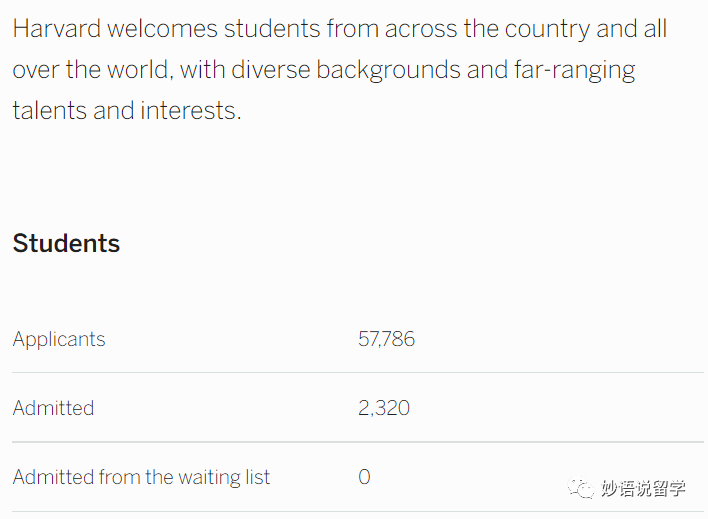Click the word talents in the last line
Screen dimensions: 708x519
tap(50, 111)
